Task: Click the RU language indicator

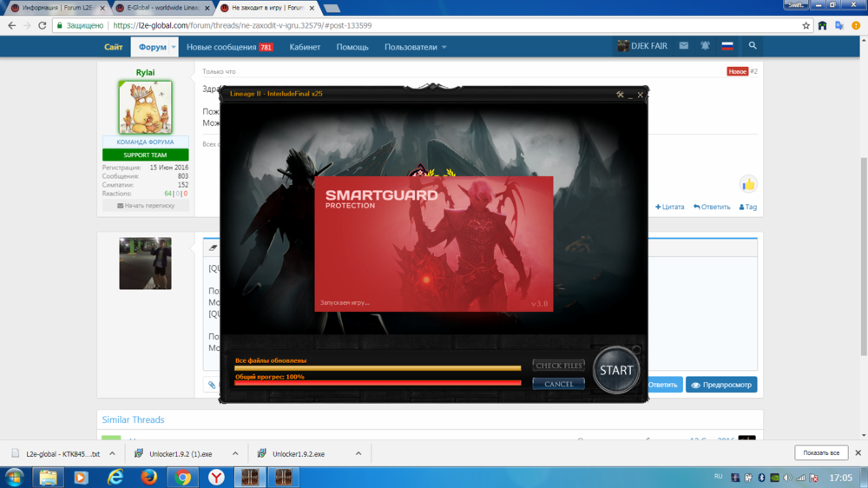Action: pyautogui.click(x=719, y=477)
